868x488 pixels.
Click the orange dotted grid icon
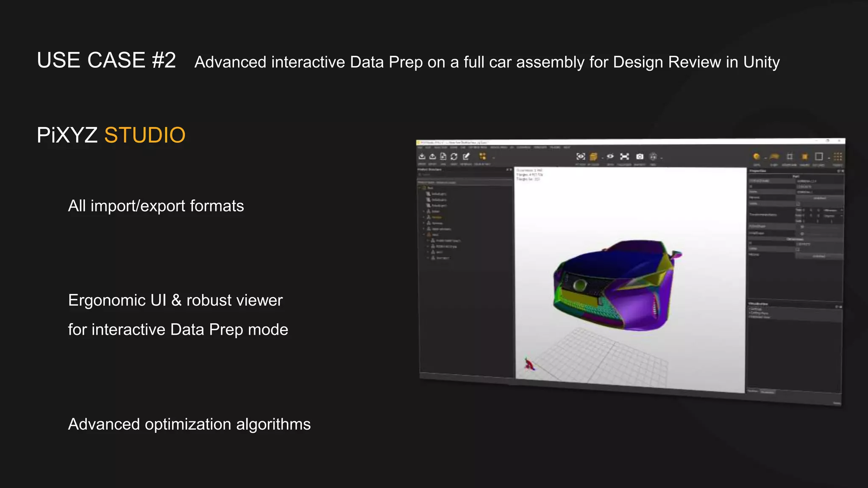(838, 157)
